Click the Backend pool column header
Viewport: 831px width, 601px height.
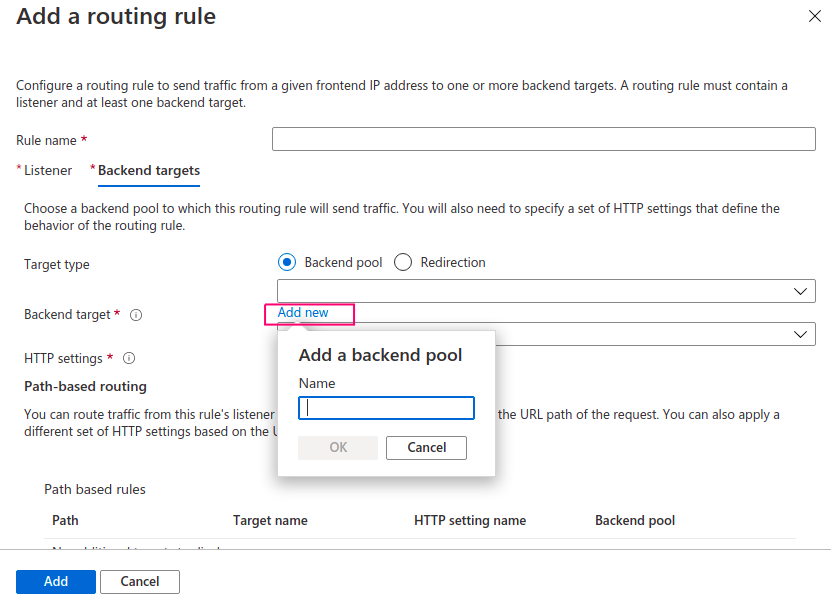coord(634,520)
